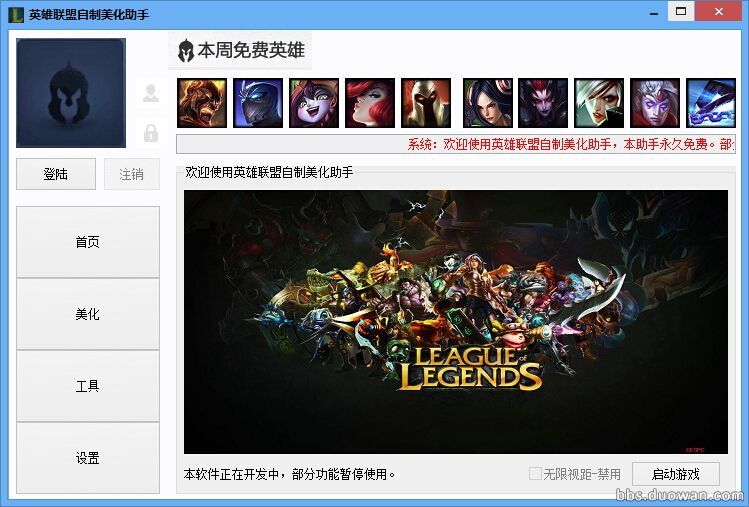Viewport: 749px width, 507px height.
Task: Click the 登陆 login button
Action: (56, 174)
